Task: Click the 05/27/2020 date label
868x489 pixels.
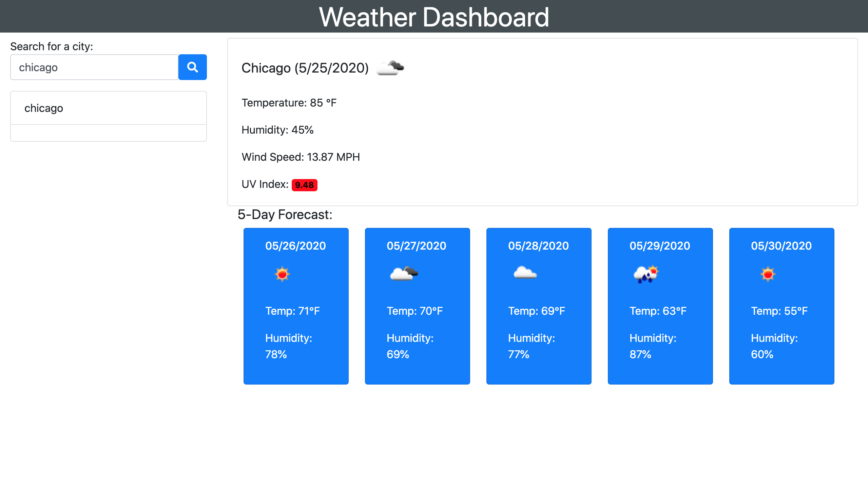Action: click(x=417, y=246)
